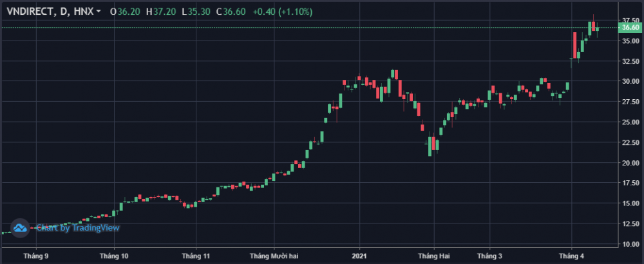Screen dimensions: 644x264
Task: Click the change value +0.40 (+1.10%)
Action: 283,12
